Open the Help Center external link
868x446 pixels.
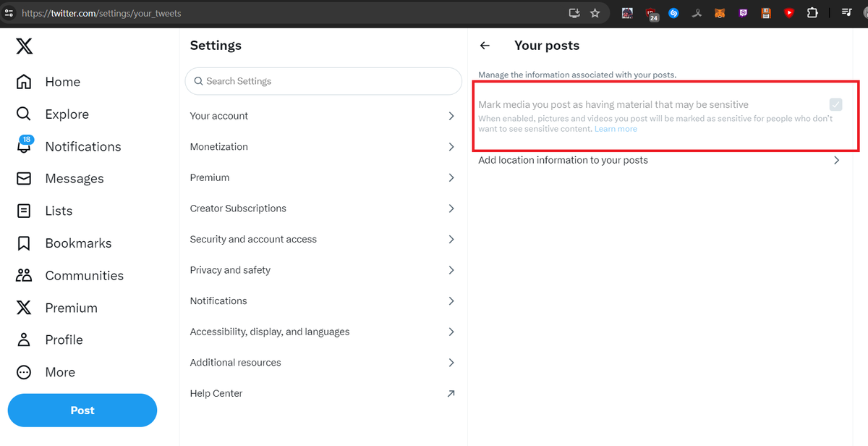point(323,393)
